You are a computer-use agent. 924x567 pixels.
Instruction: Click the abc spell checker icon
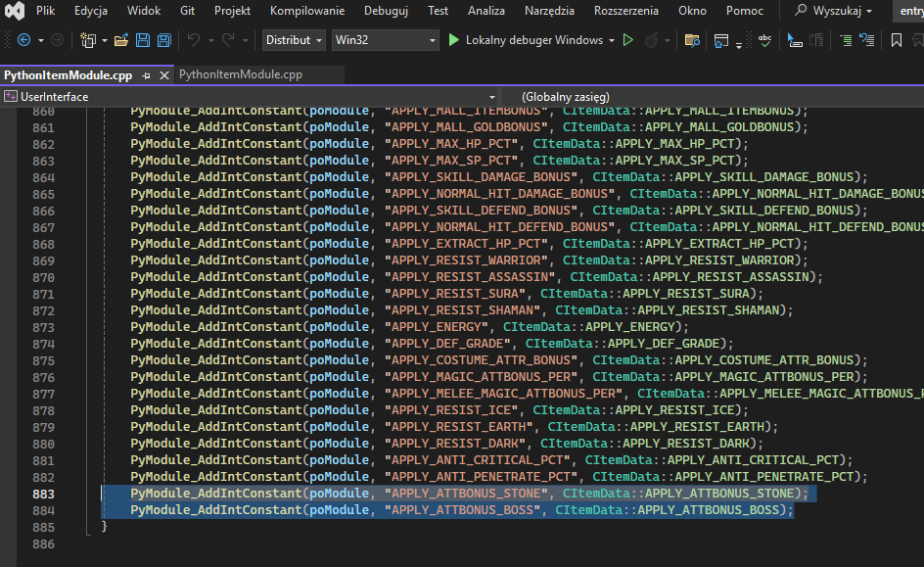click(x=764, y=40)
